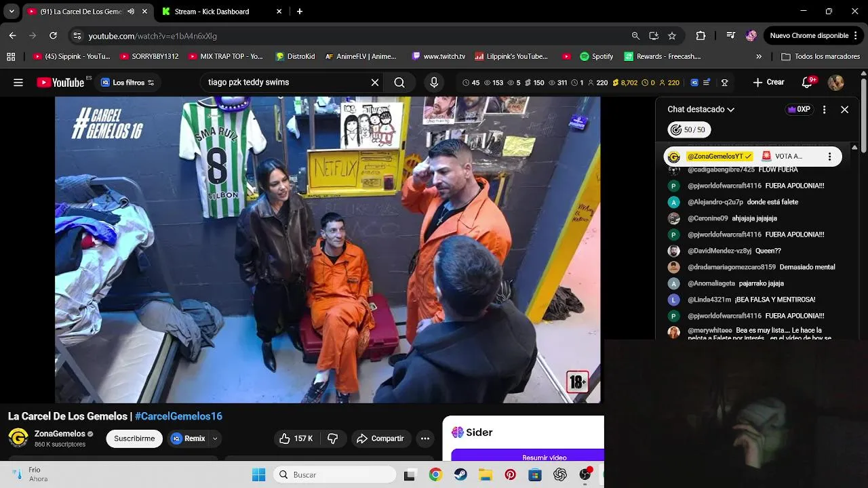Run search with the magnifier button
868x488 pixels.
pyautogui.click(x=399, y=83)
